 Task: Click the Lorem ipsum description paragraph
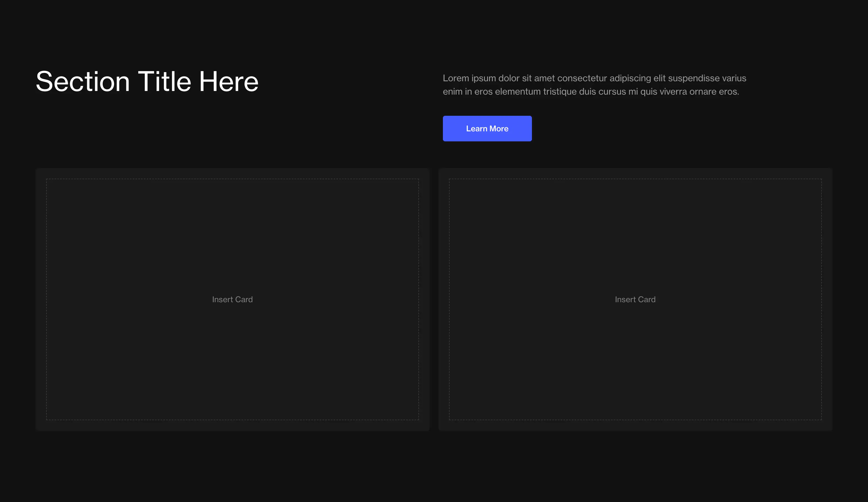coord(594,85)
